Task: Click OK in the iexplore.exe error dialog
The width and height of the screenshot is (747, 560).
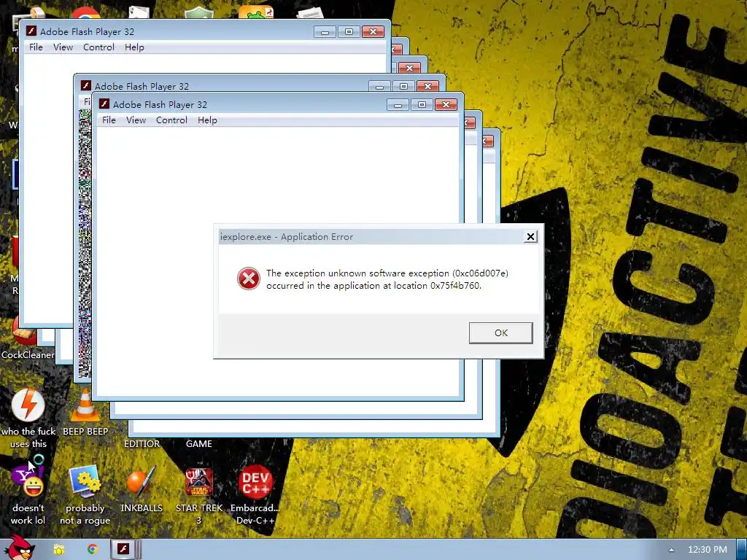Action: pyautogui.click(x=500, y=332)
